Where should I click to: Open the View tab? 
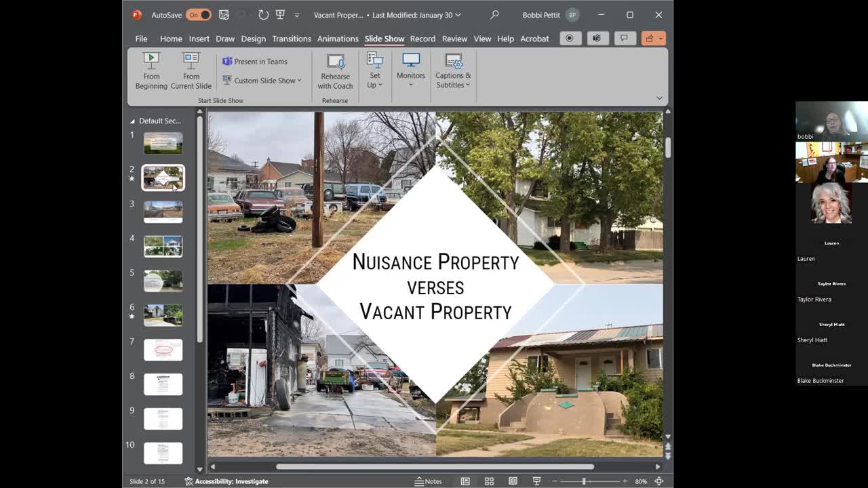coord(482,39)
